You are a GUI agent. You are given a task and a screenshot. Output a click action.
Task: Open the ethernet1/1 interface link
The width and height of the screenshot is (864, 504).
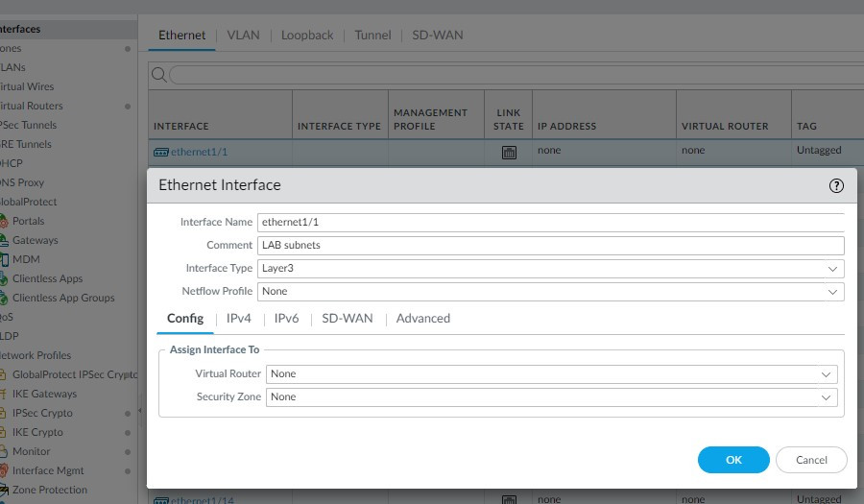199,152
